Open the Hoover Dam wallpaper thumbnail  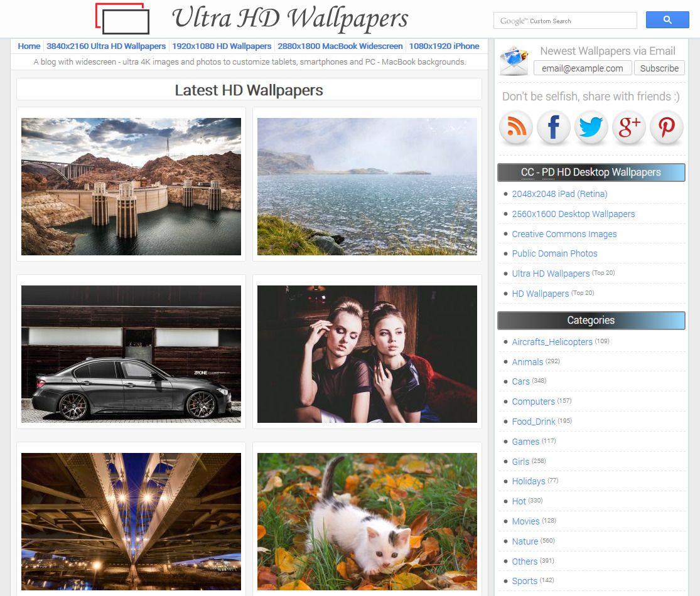click(x=131, y=186)
